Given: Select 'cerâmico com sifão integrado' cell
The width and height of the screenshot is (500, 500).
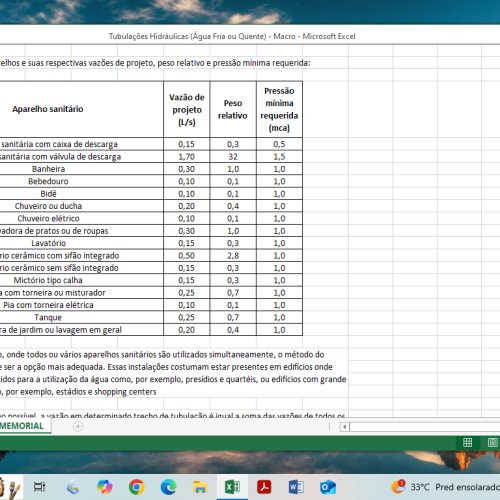Looking at the screenshot, I should coord(82,256).
